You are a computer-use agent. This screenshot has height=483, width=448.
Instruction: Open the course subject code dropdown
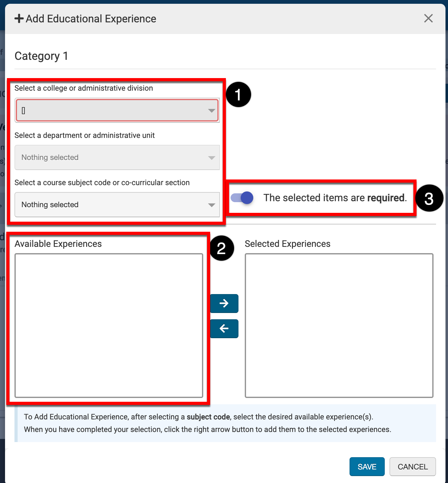[x=117, y=205]
